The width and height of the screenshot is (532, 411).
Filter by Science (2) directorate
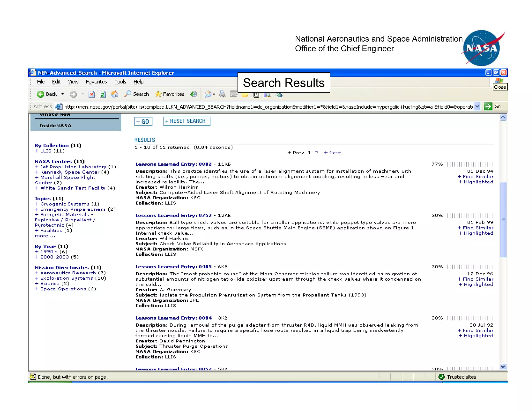[x=52, y=284]
